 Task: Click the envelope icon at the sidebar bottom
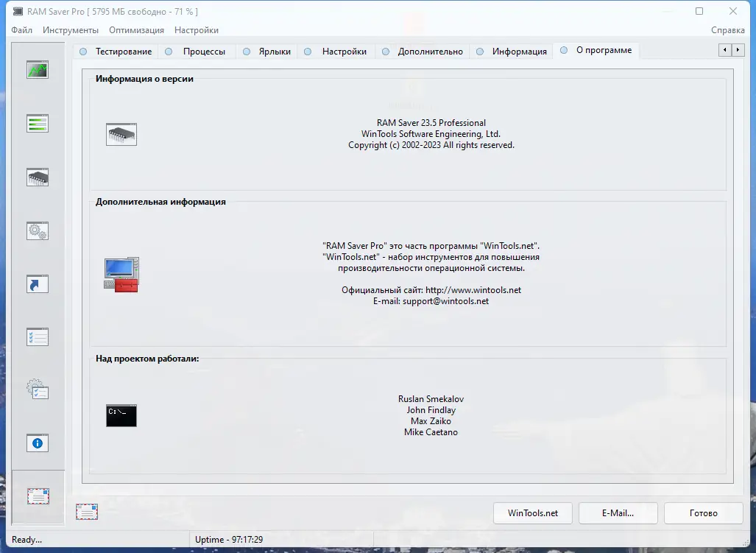tap(38, 498)
